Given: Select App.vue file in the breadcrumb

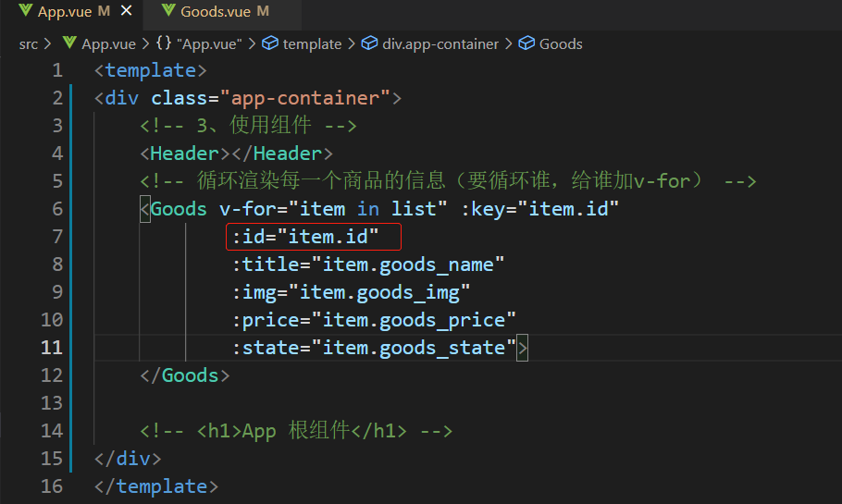Looking at the screenshot, I should click(x=108, y=44).
